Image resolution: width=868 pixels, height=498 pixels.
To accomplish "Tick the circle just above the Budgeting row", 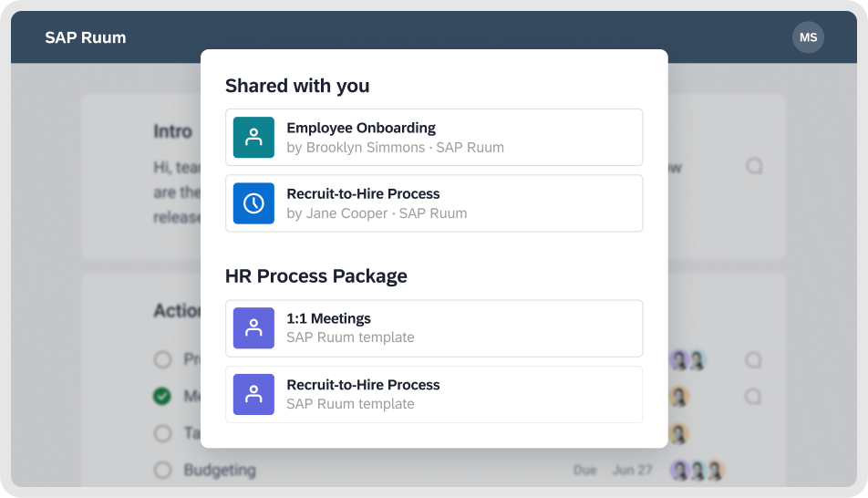I will pyautogui.click(x=162, y=433).
